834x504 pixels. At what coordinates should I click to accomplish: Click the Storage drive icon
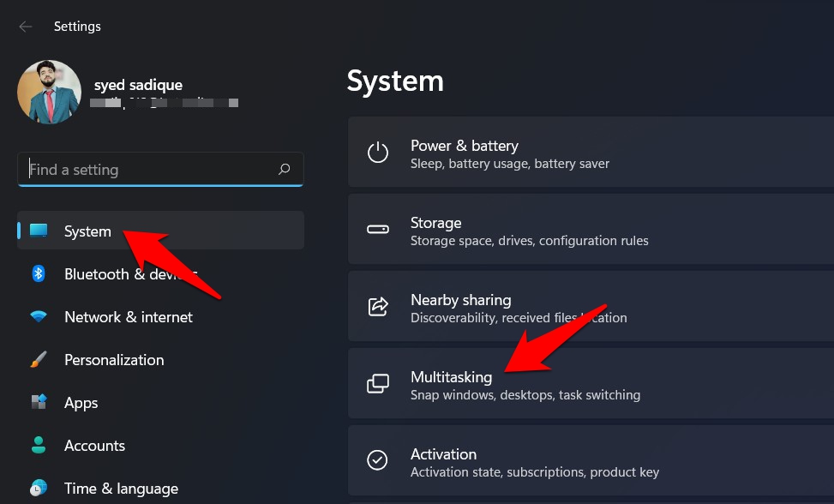click(377, 229)
